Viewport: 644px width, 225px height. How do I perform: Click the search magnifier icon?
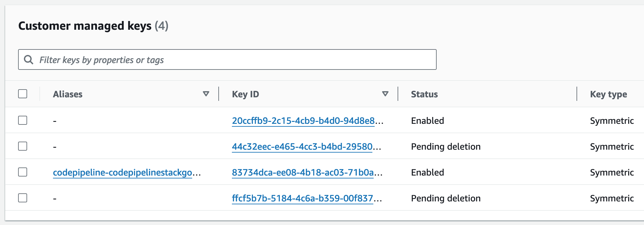coord(29,59)
